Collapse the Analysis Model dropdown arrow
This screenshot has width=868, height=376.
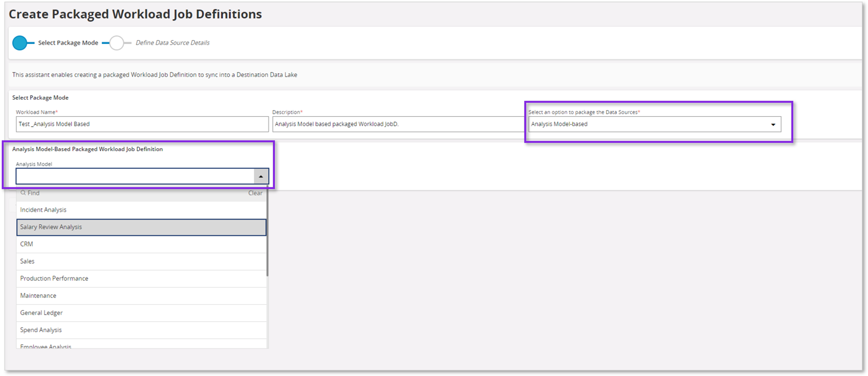point(261,176)
